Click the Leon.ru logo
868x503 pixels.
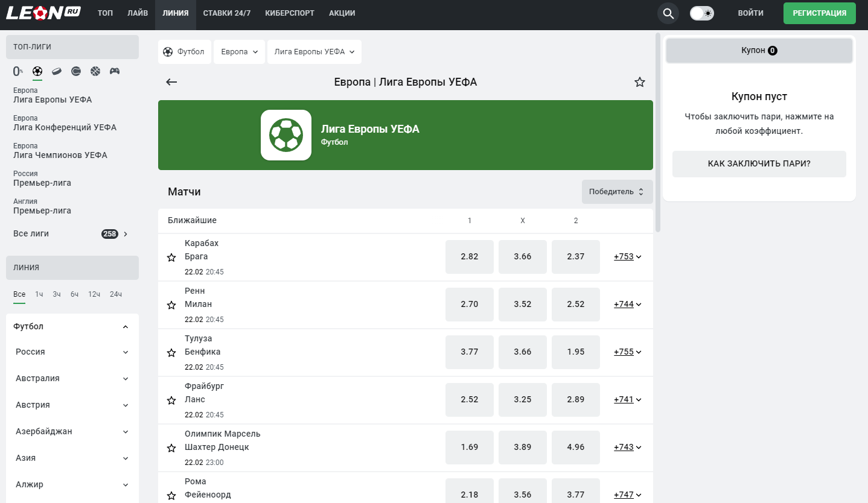[44, 13]
